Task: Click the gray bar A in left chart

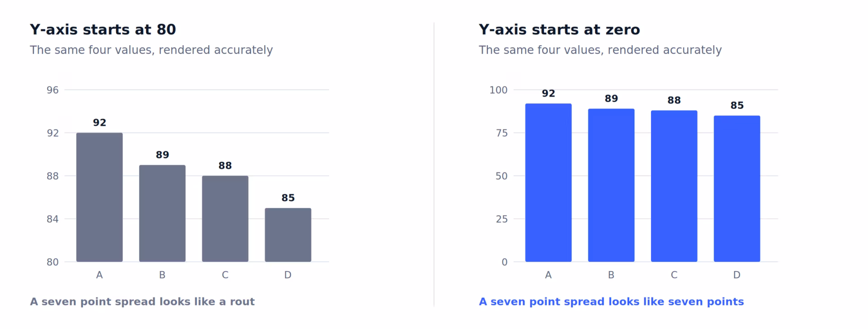Action: pos(99,197)
